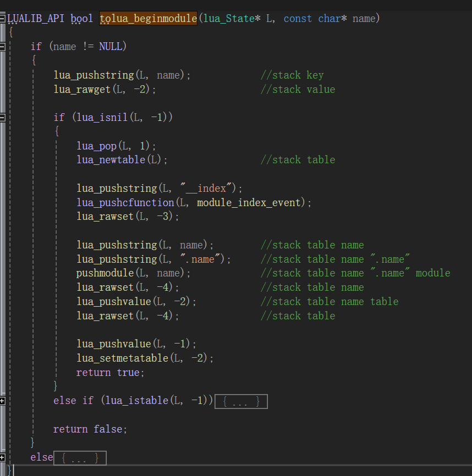Click the lua_rawset(L, -3) call

pyautogui.click(x=128, y=217)
